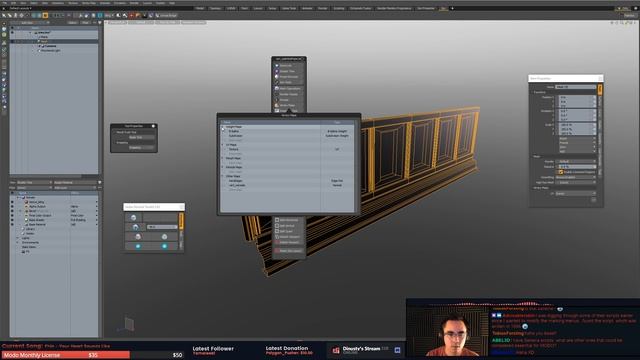Screen dimensions: 640x360
Task: Toggle the pin switch on Tool Properties popup
Action: point(153,126)
